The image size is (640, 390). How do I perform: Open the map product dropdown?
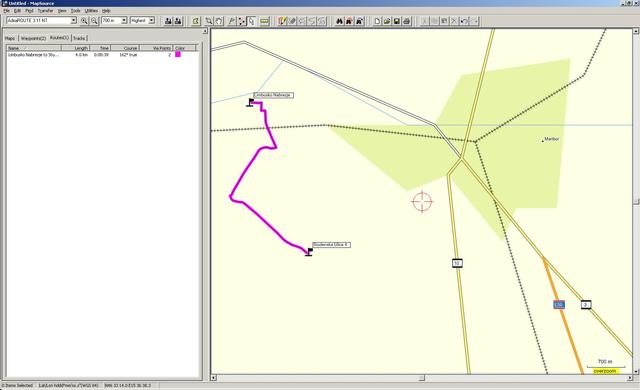(73, 20)
